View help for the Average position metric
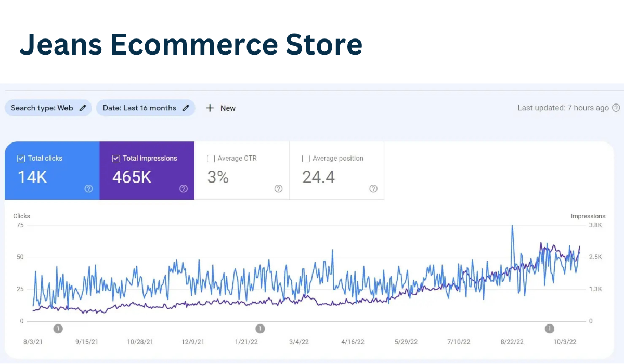This screenshot has height=364, width=624. click(x=373, y=189)
